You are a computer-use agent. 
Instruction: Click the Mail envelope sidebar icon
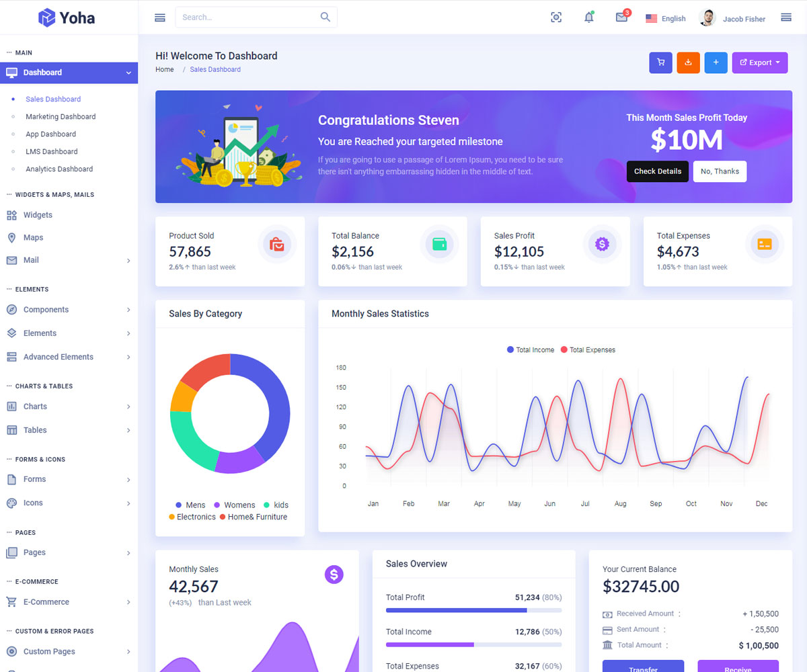tap(11, 260)
